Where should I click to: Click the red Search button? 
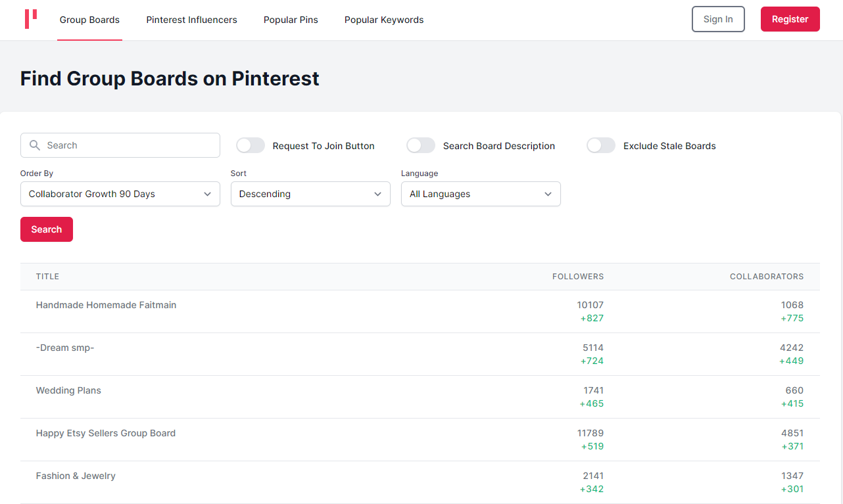tap(47, 229)
